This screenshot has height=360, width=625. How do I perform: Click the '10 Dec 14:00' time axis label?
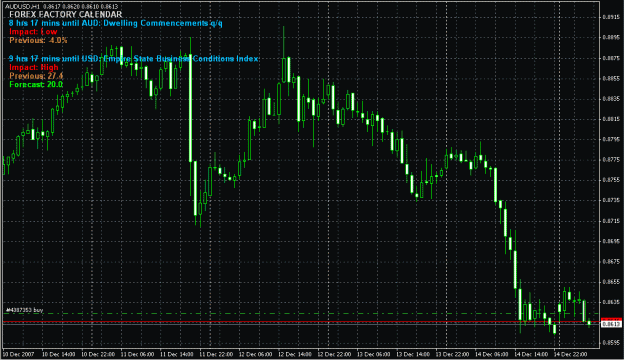(59, 354)
